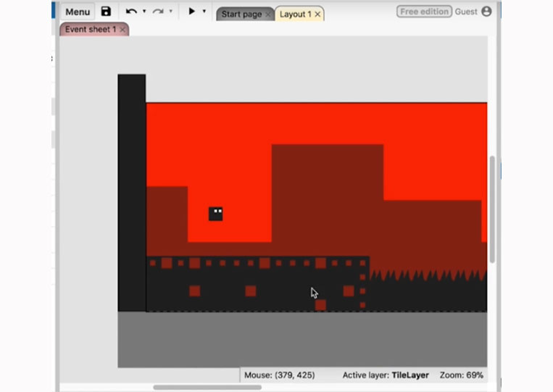Expand the Preview options dropdown arrow

point(204,12)
